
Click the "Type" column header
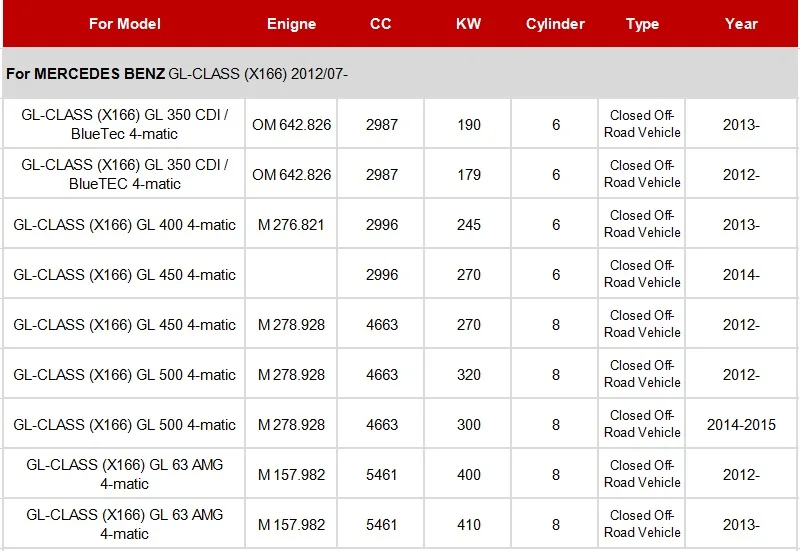coord(642,24)
